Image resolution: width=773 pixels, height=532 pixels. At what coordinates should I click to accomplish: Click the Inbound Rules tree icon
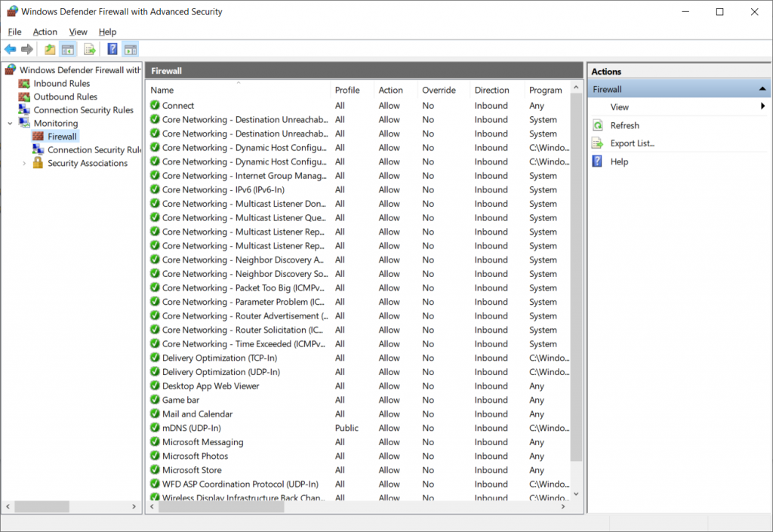24,83
